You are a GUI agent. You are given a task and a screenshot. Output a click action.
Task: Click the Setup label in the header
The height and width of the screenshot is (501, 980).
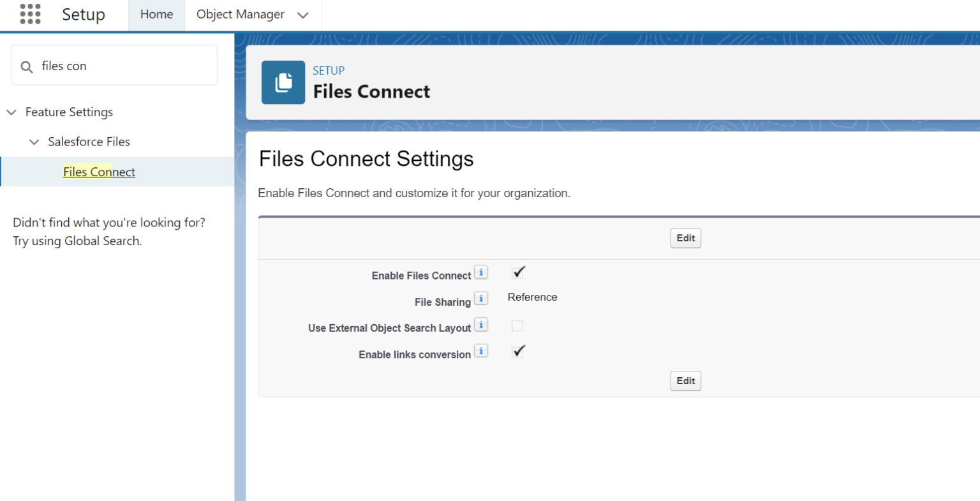[84, 14]
